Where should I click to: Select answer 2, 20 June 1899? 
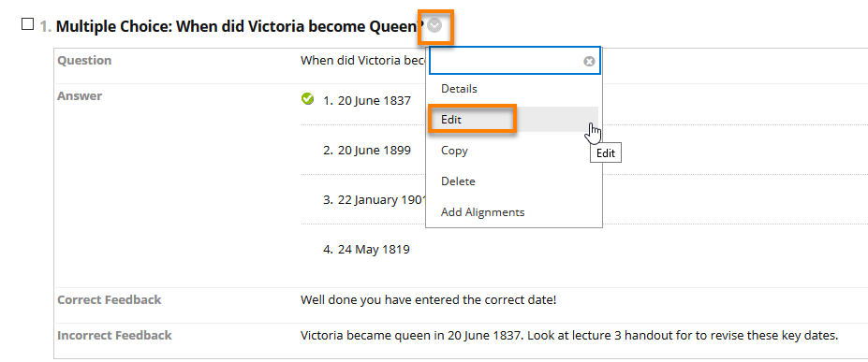click(x=367, y=150)
